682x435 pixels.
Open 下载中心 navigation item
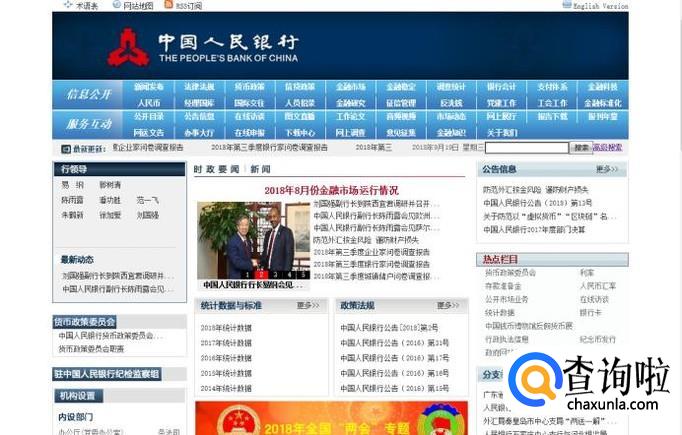coord(300,133)
